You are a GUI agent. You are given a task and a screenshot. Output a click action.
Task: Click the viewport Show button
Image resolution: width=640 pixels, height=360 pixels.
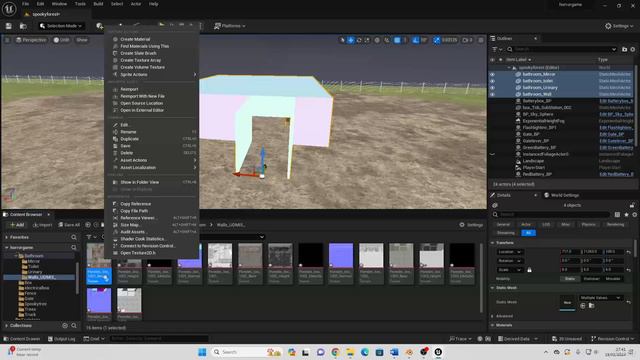(82, 40)
